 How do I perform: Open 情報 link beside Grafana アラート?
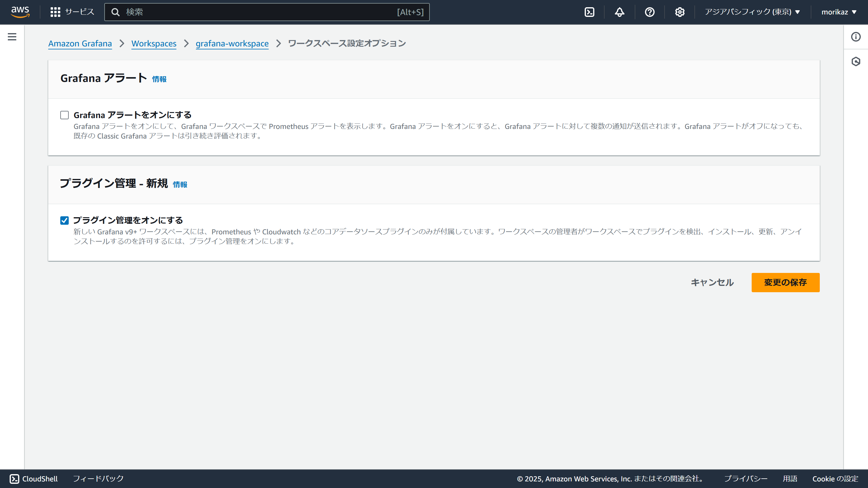pos(159,79)
